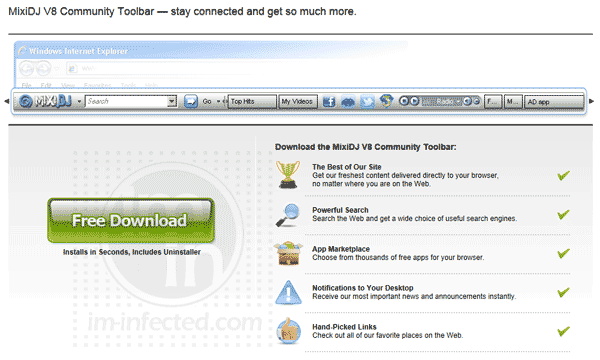Click the blue cloud icon in the toolbar
This screenshot has width=600, height=360.
(348, 102)
